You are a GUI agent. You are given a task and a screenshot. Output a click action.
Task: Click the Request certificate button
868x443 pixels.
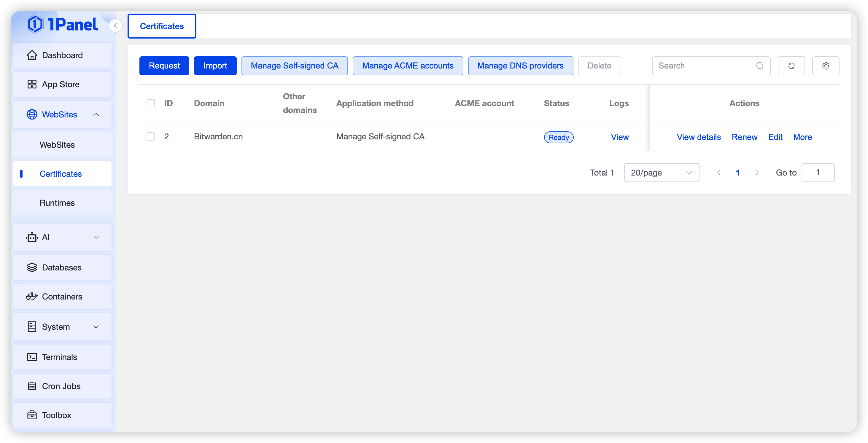coord(164,66)
